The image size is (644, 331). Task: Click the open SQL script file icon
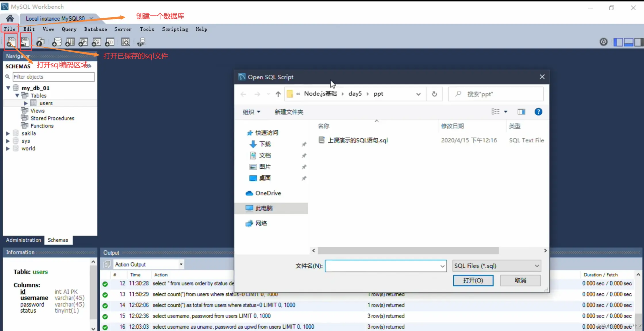25,42
